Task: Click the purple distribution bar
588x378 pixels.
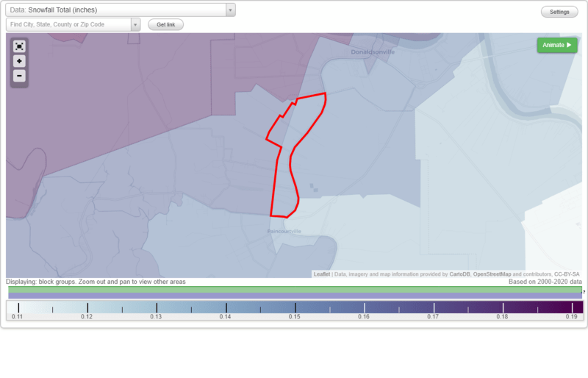Action: point(295,296)
